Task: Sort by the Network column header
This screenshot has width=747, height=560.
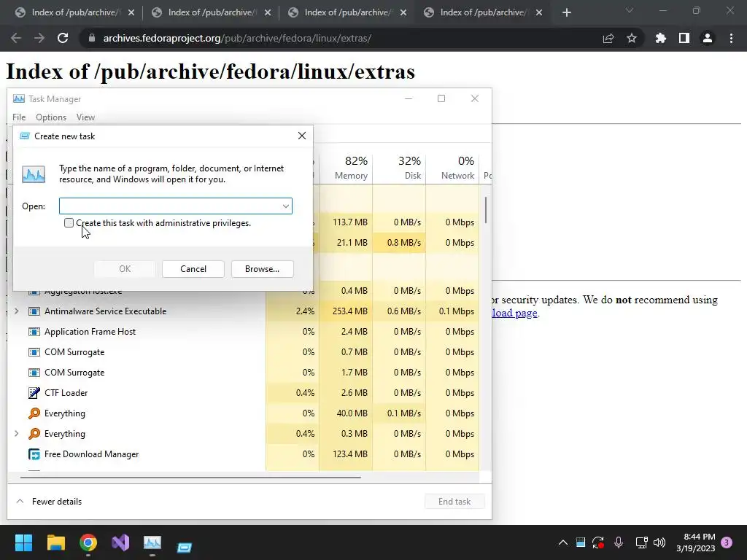Action: (452, 168)
